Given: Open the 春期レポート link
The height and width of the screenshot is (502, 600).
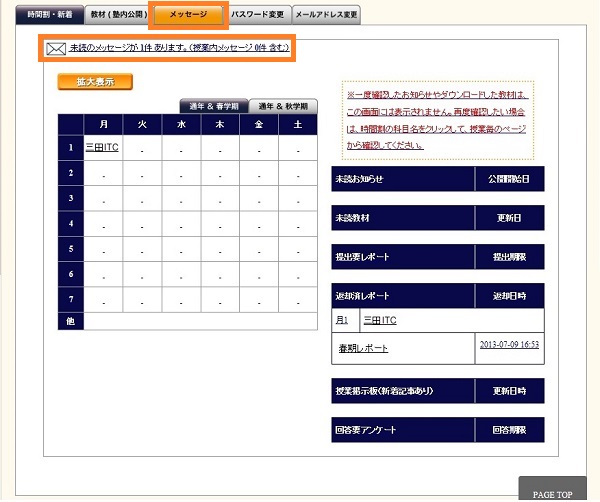Looking at the screenshot, I should coord(361,348).
